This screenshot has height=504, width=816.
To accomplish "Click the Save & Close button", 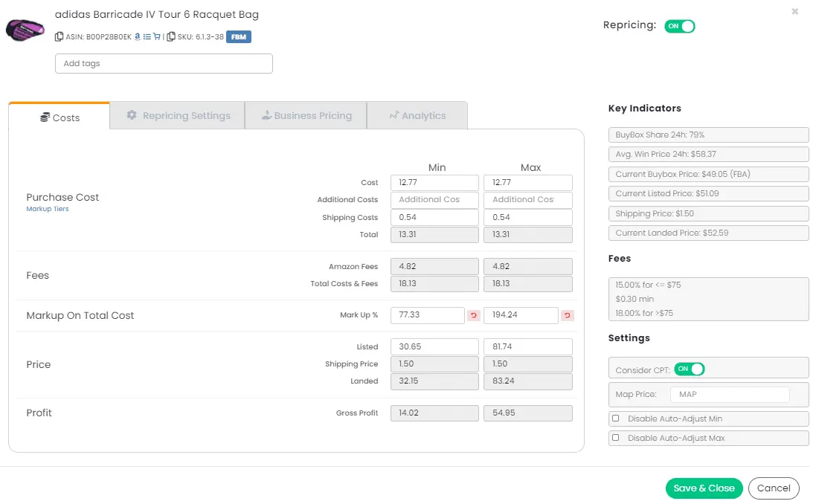I will coord(704,488).
